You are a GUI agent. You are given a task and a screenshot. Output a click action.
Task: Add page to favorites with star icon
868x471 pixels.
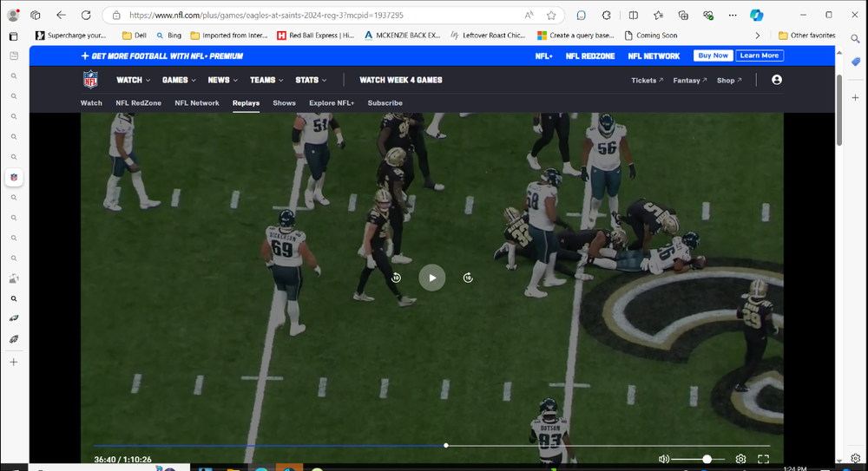coord(551,15)
